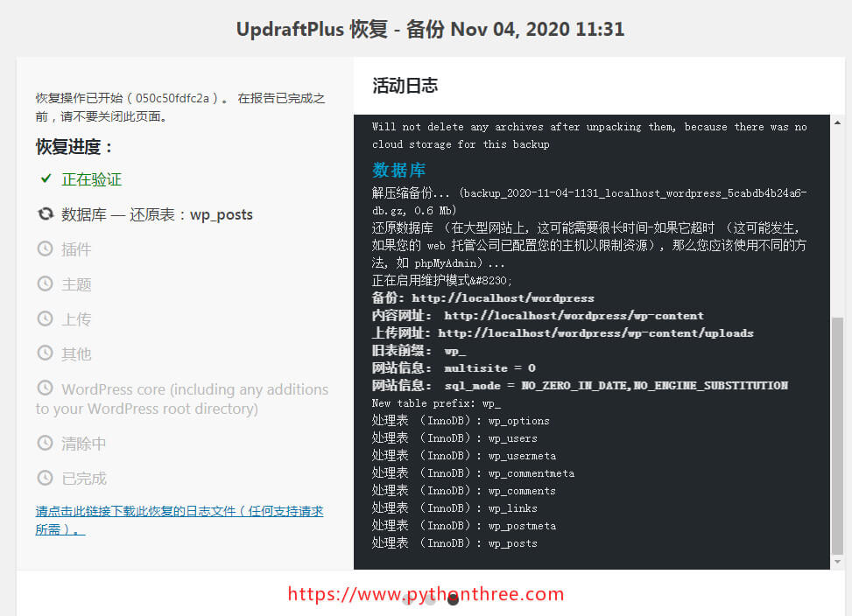Click the blue 数据库 log section heading
852x616 pixels.
398,170
